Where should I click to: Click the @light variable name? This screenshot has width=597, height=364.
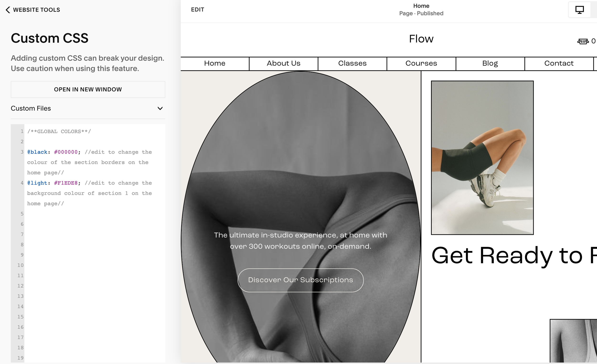click(x=37, y=183)
